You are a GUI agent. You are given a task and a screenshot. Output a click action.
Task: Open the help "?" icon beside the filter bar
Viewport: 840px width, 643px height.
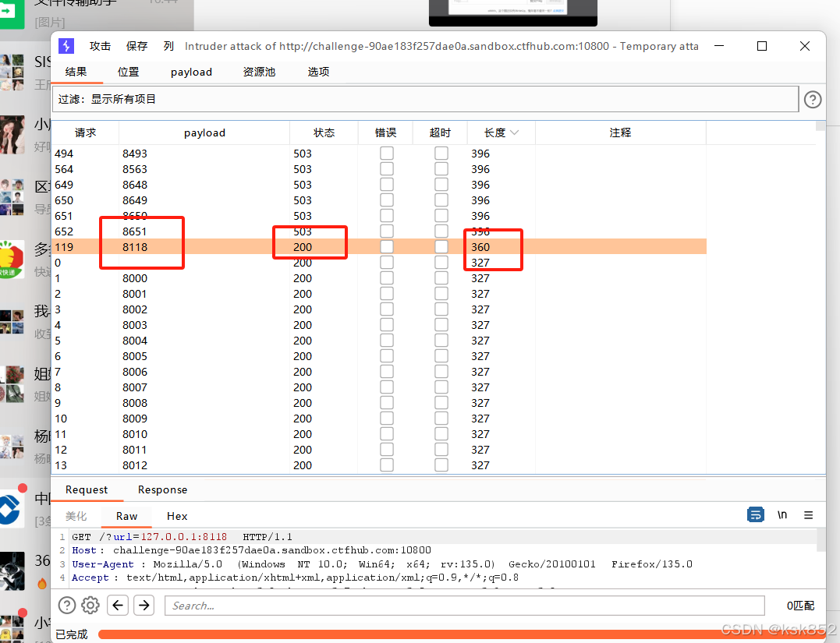[813, 99]
